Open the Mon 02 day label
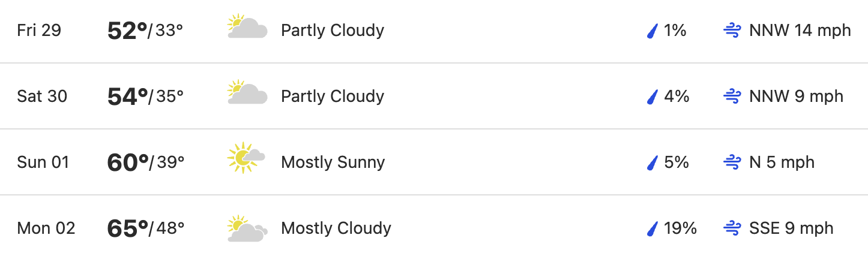The width and height of the screenshot is (868, 259). pyautogui.click(x=46, y=228)
